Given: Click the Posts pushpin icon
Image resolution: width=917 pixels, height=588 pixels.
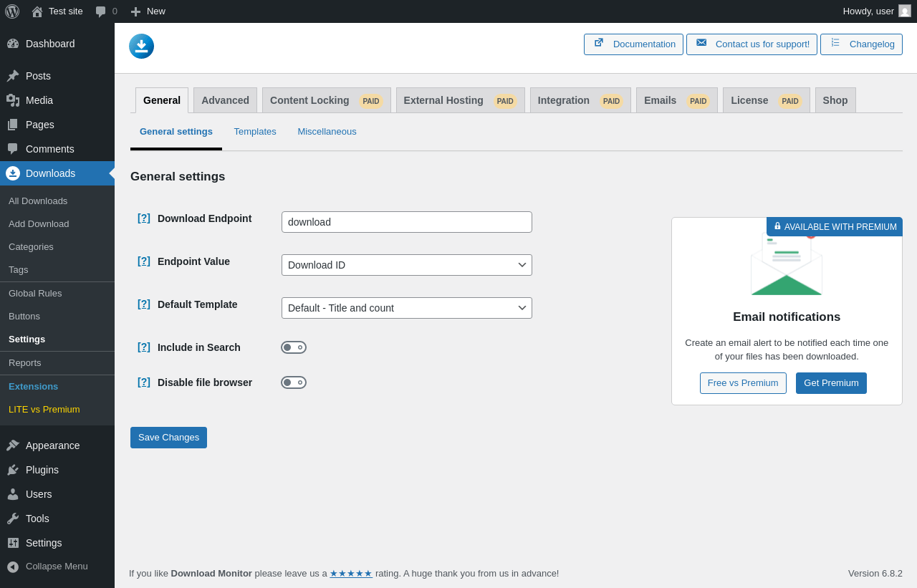Looking at the screenshot, I should (13, 76).
